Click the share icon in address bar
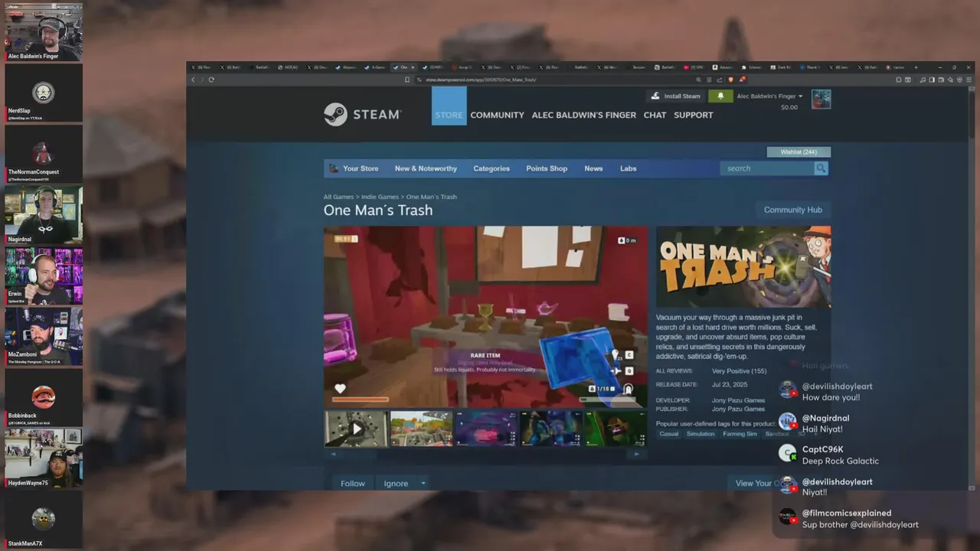Screen dimensions: 980x551 coord(720,80)
